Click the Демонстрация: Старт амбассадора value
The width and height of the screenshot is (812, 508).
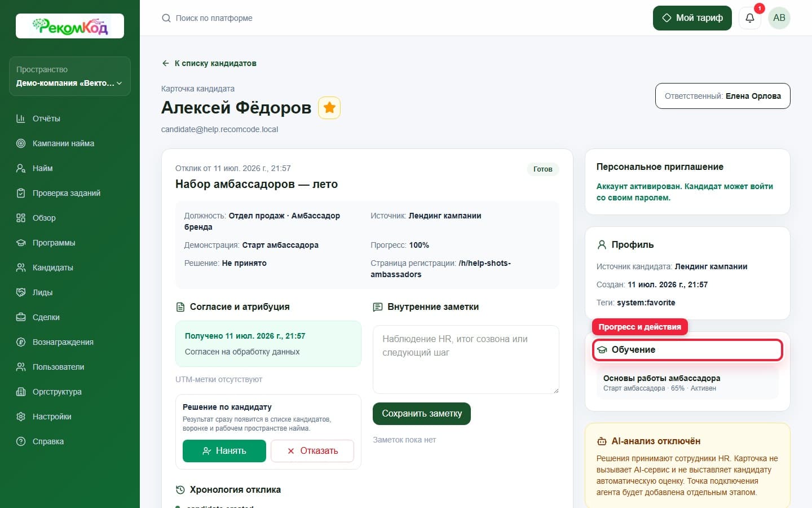(280, 245)
